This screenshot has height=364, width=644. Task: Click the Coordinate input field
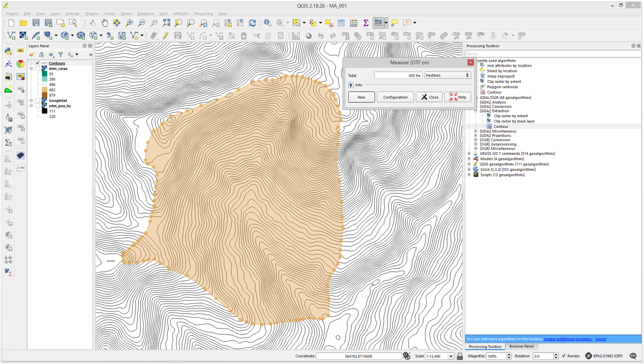[x=358, y=356]
